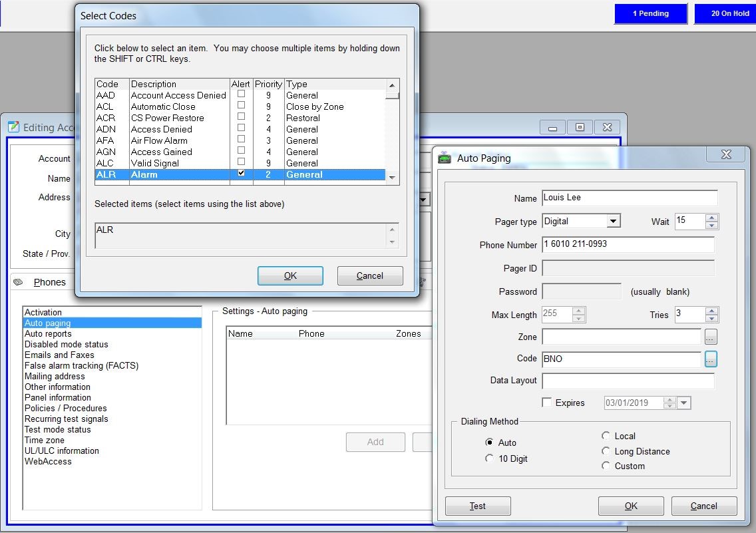Viewport: 756px width, 533px height.
Task: Select the Long Distance dialing method
Action: pos(606,451)
